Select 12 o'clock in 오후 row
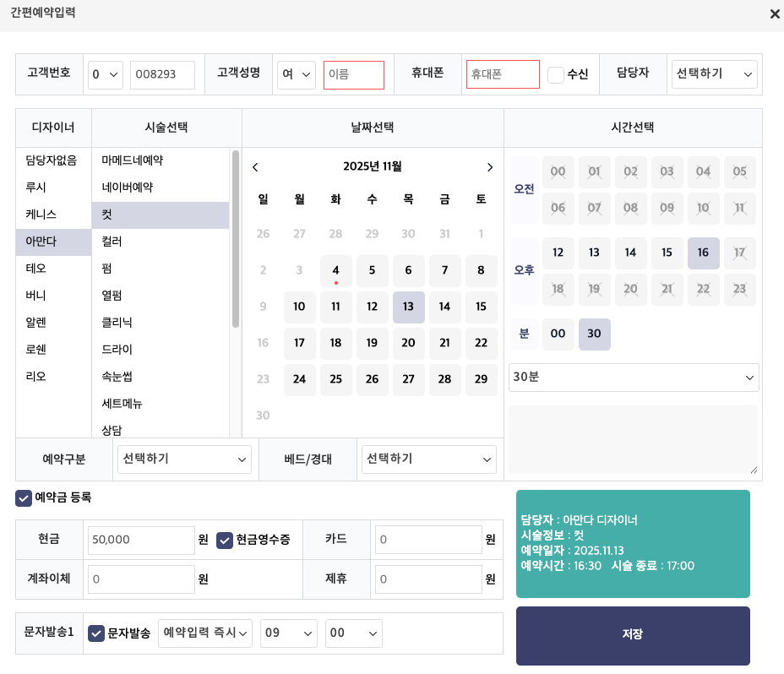The image size is (784, 674). (x=558, y=253)
